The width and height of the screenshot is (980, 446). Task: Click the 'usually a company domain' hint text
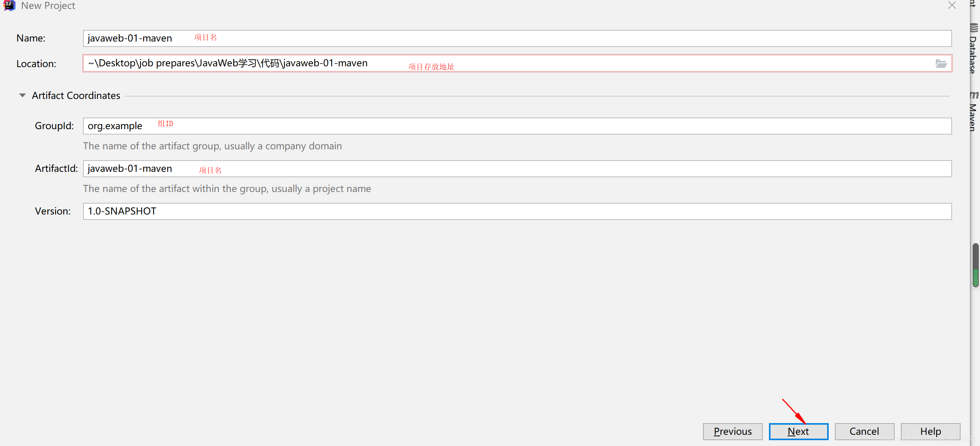[x=283, y=146]
